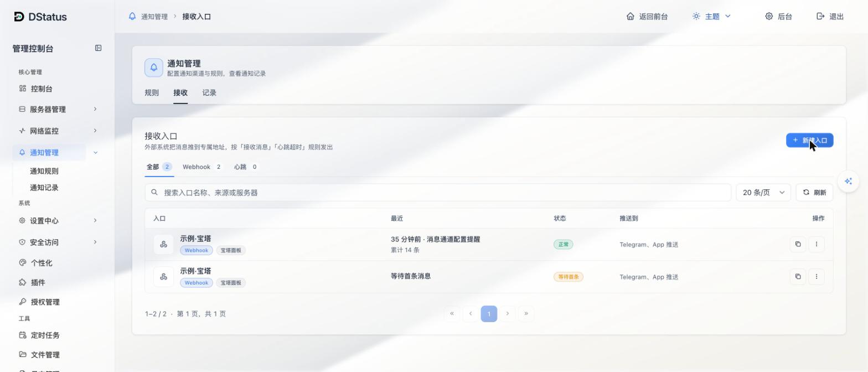Copy address of the 等待首条消息 row

tap(798, 276)
